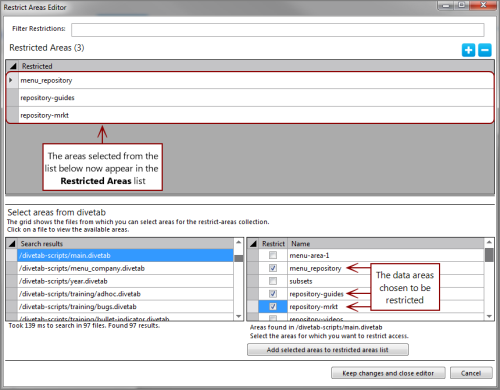The image size is (500, 390).
Task: Click the scroll down arrow in Search results list
Action: coord(239,316)
